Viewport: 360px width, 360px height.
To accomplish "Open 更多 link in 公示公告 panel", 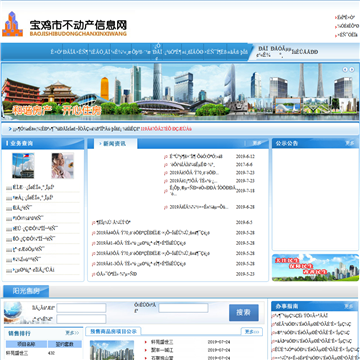I will pos(350,143).
